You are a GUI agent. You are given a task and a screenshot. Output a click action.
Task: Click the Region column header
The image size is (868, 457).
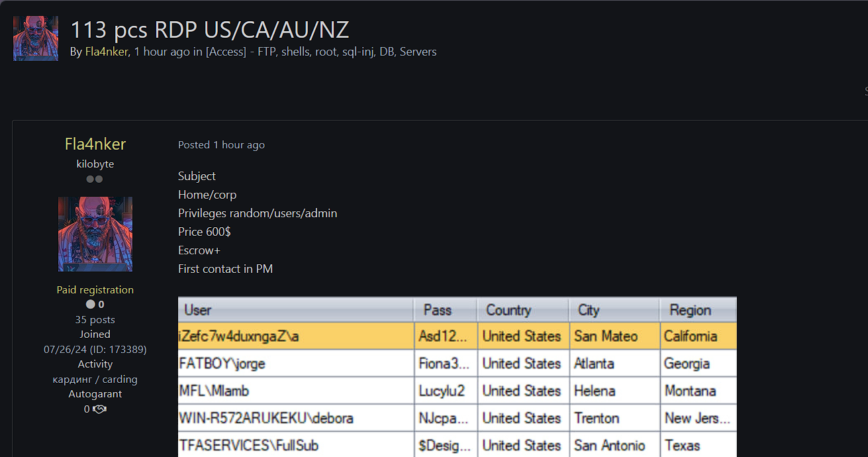(698, 310)
